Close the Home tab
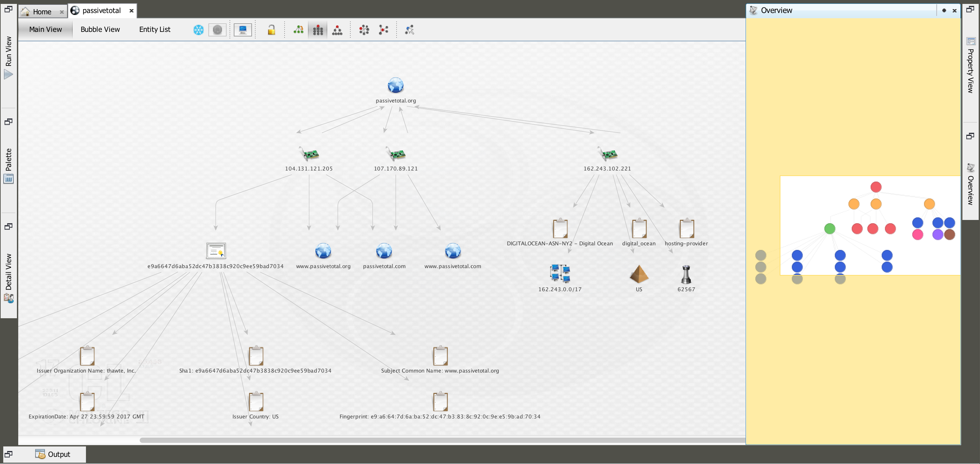Image resolution: width=980 pixels, height=464 pixels. (62, 12)
